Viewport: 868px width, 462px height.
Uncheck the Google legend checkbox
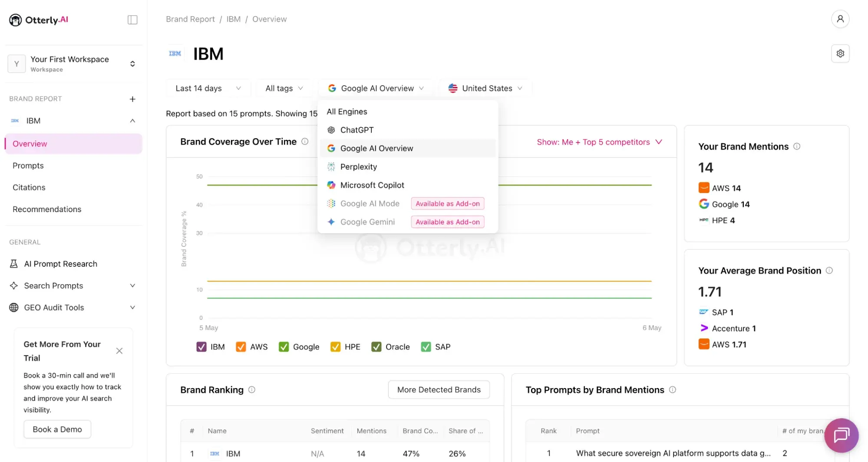tap(284, 347)
